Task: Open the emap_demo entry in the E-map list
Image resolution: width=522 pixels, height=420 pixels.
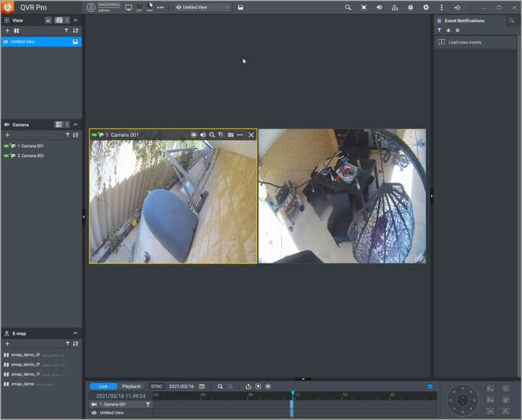Action: tap(23, 383)
